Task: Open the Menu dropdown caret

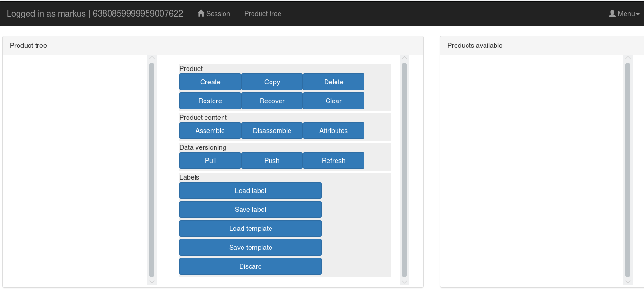Action: [638, 14]
